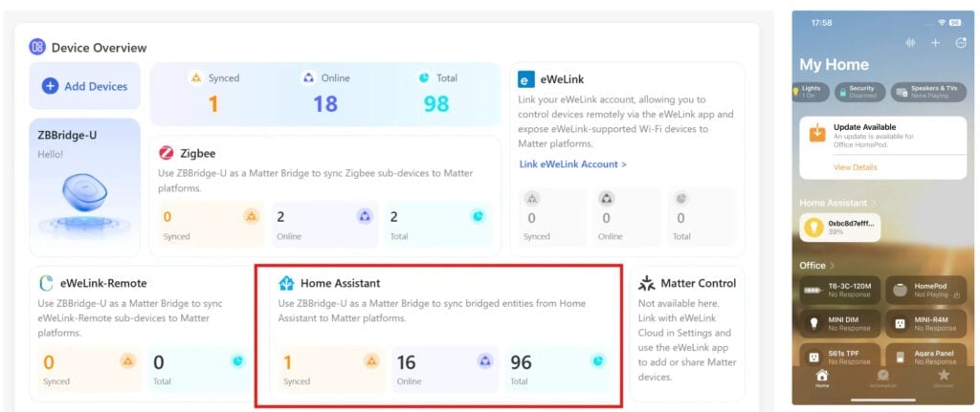
Task: Click the top summary Total pie icon
Action: click(x=424, y=78)
